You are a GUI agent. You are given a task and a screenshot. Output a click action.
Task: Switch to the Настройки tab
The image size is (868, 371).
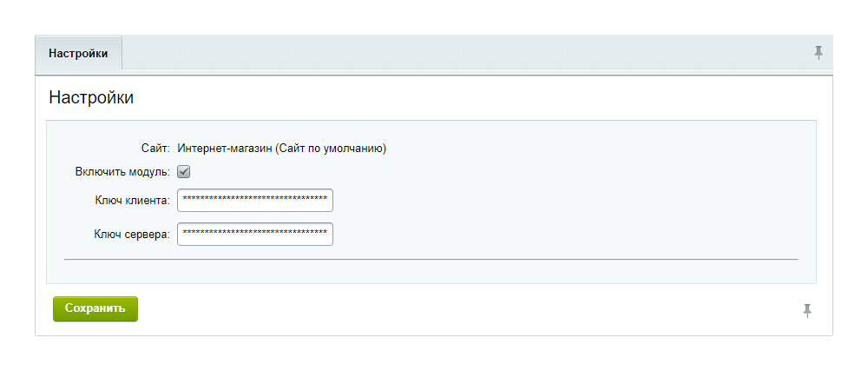tap(78, 53)
